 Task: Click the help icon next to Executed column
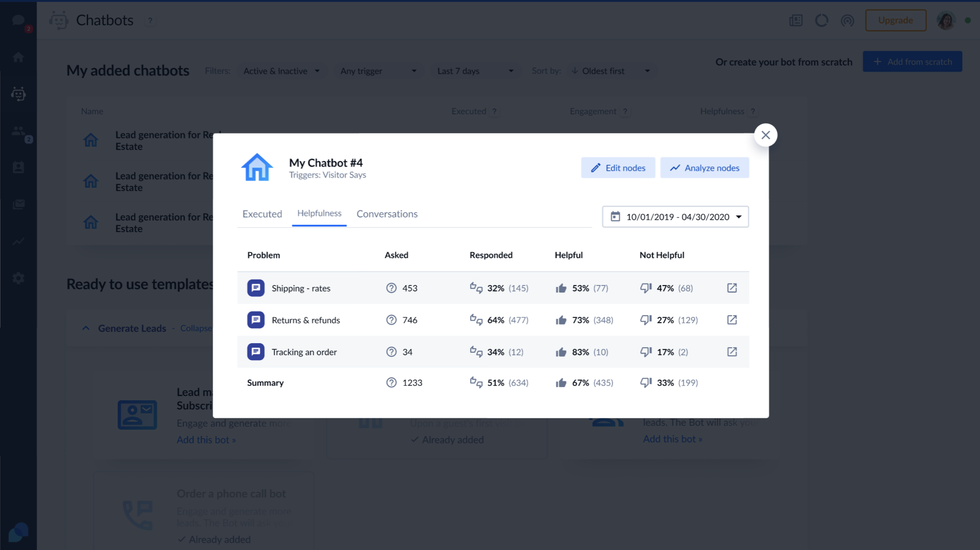pyautogui.click(x=494, y=111)
